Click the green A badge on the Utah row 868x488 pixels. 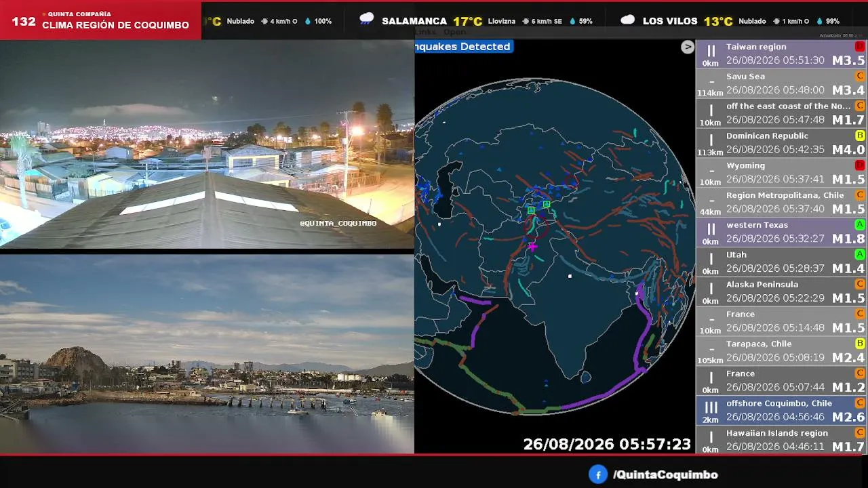tap(860, 254)
